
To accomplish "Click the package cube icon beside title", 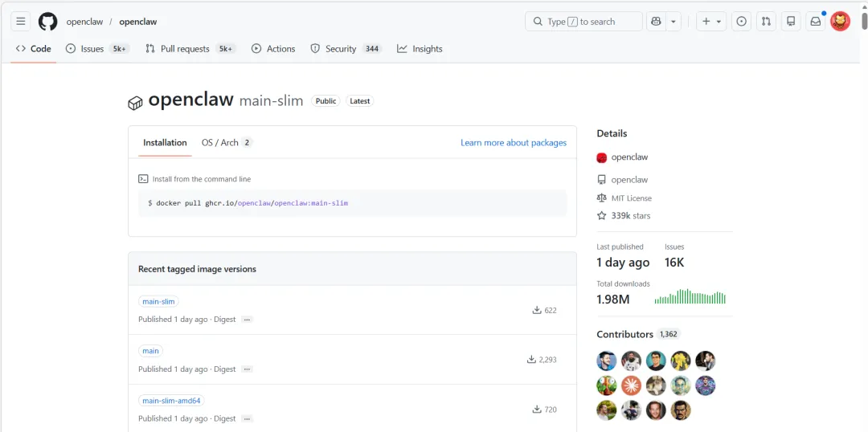I will click(x=135, y=103).
